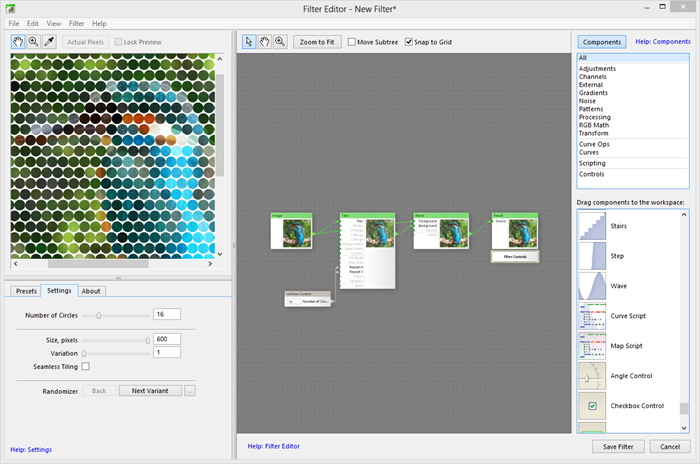
Task: Select the hand pan tool in preview toolbar
Action: pyautogui.click(x=19, y=42)
